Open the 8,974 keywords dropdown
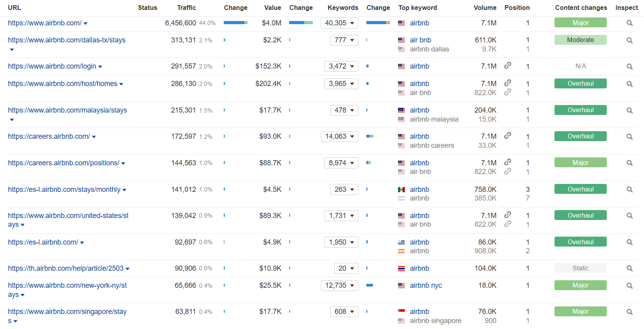 341,163
